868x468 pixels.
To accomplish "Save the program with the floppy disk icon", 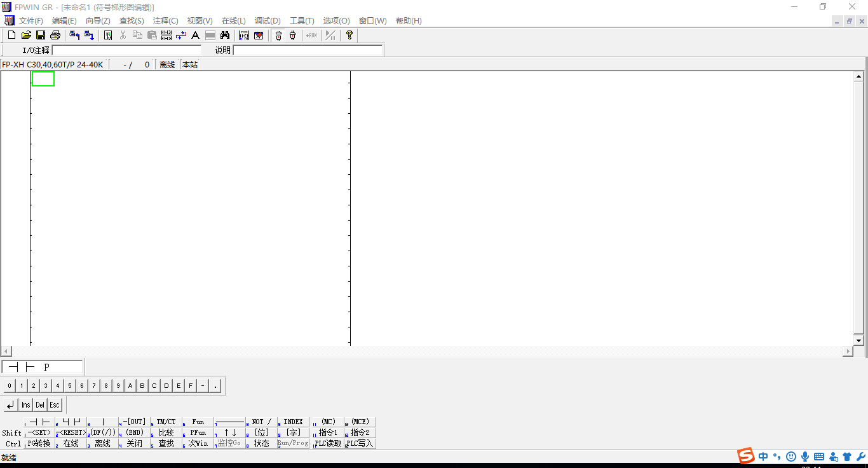I will tap(41, 36).
